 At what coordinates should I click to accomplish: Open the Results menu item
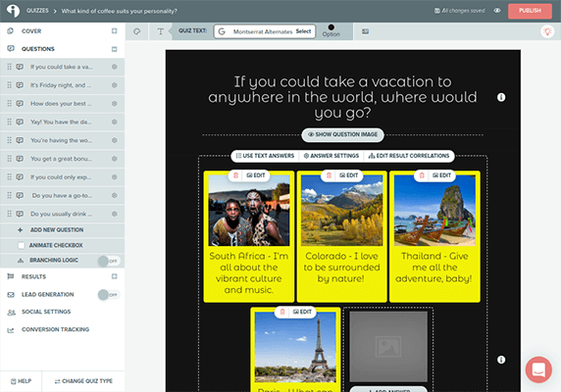33,276
